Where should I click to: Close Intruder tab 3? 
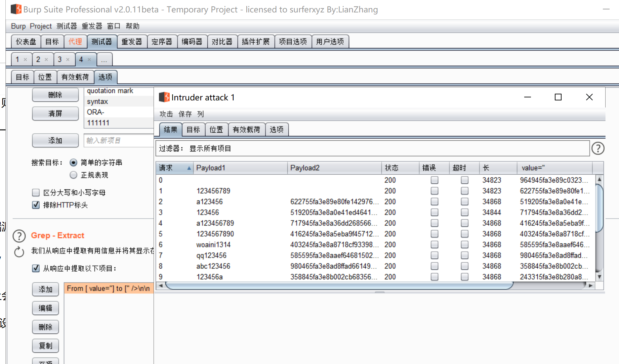[68, 60]
